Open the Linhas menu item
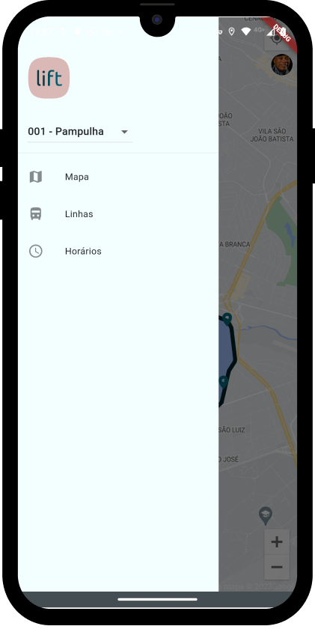The height and width of the screenshot is (644, 315). [x=118, y=214]
